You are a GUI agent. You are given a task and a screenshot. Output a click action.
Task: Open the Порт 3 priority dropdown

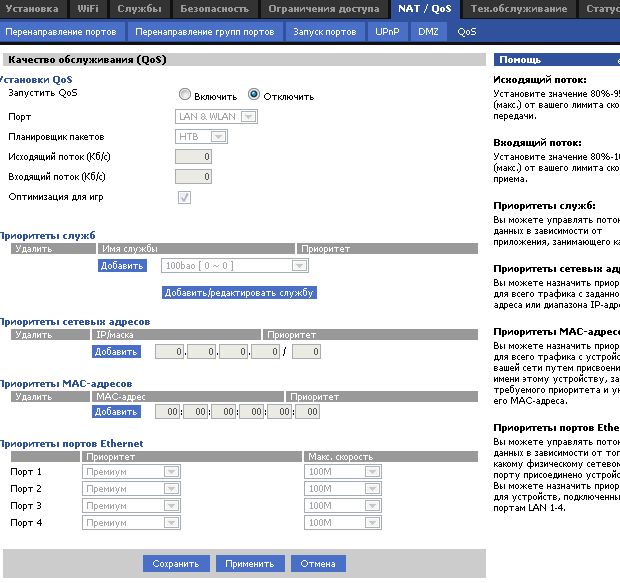click(131, 506)
